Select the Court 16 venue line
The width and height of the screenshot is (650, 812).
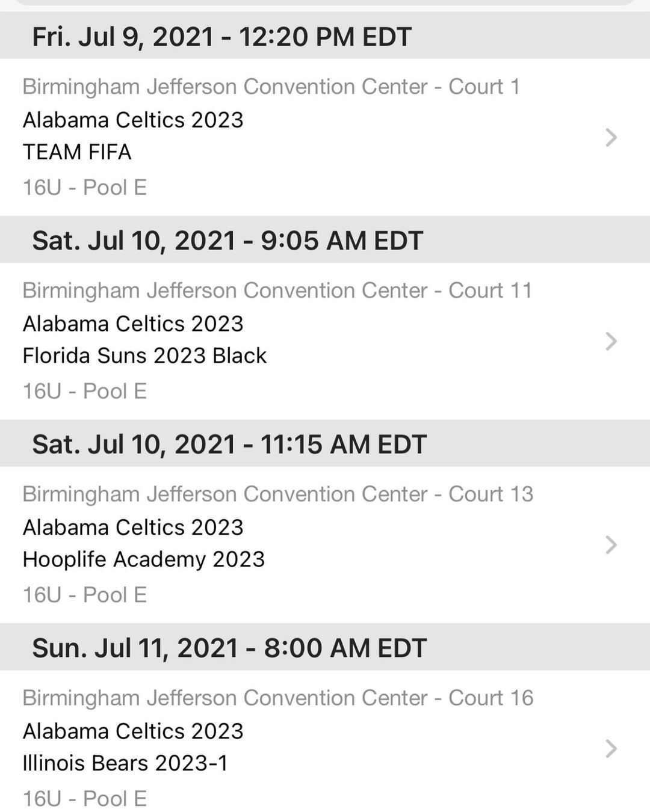(x=278, y=698)
